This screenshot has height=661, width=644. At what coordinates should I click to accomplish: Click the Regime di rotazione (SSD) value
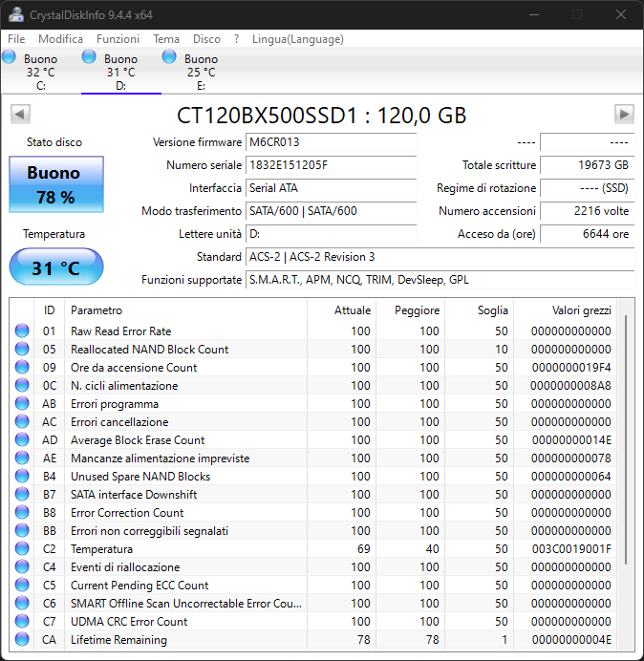point(587,187)
